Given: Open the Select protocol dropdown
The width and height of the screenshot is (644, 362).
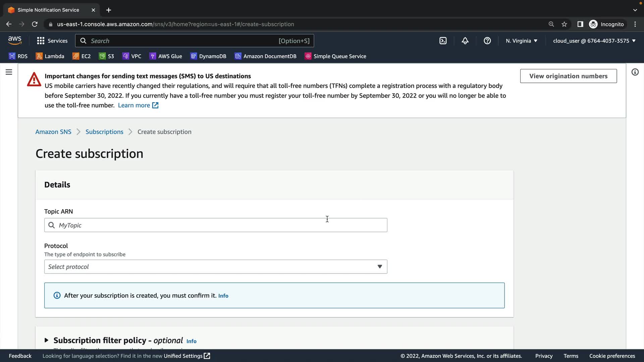Looking at the screenshot, I should point(215,267).
